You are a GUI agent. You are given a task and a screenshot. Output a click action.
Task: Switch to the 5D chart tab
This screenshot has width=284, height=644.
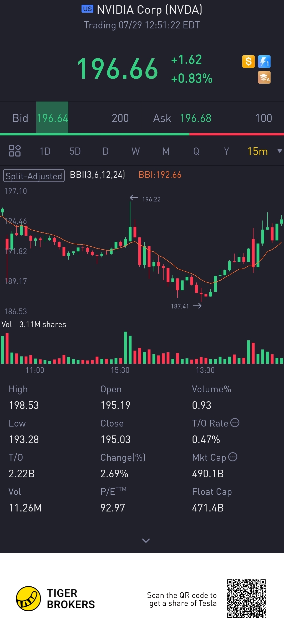pos(75,151)
